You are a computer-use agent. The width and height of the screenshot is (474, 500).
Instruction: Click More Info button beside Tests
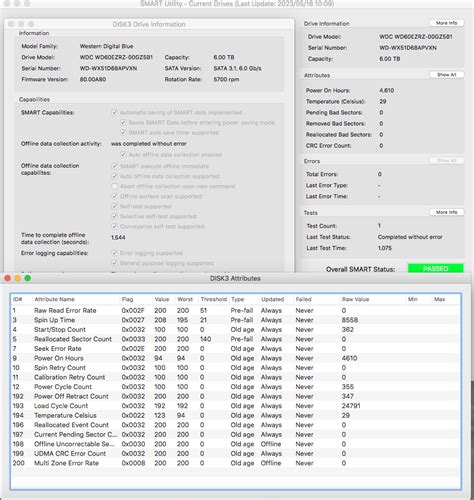point(446,212)
